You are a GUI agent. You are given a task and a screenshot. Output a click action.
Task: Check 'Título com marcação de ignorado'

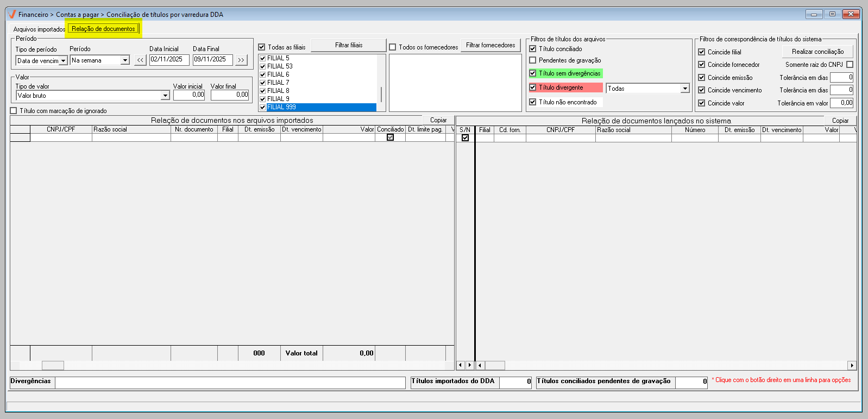point(14,111)
